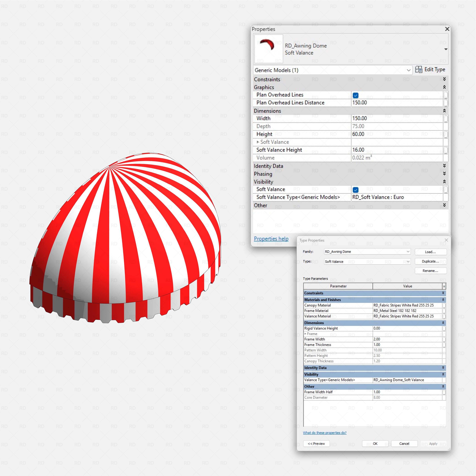Expand the Identity Data group in Type Parameters
The width and height of the screenshot is (476, 476).
pyautogui.click(x=443, y=368)
